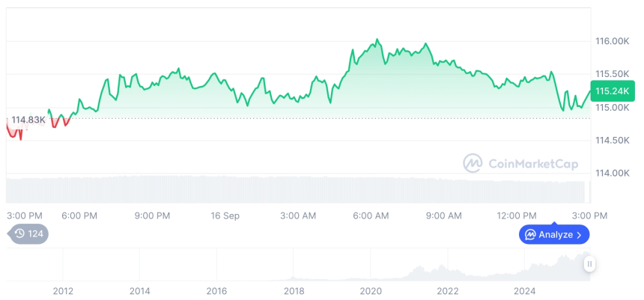
Task: Click the CoinMarketCap watermark logo
Action: click(x=473, y=163)
